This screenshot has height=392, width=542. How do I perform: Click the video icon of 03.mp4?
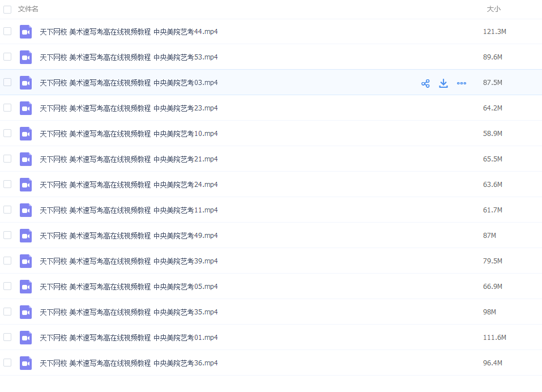click(x=25, y=83)
